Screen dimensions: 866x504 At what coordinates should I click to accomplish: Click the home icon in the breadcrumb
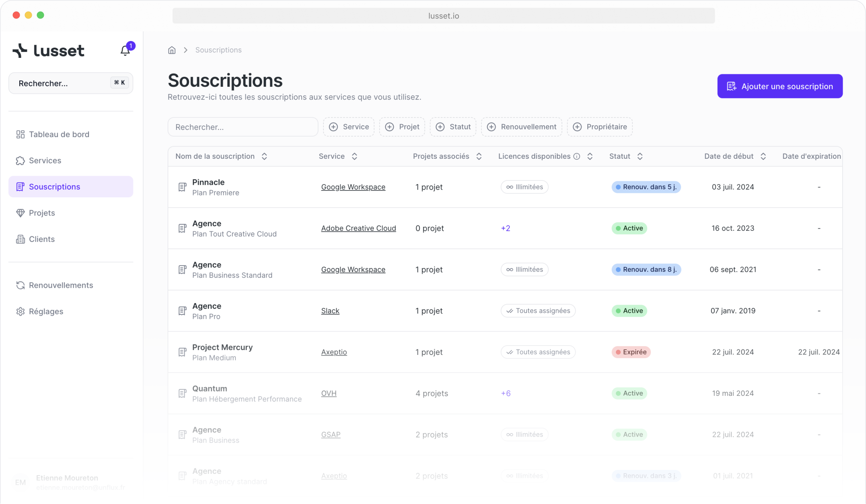172,50
